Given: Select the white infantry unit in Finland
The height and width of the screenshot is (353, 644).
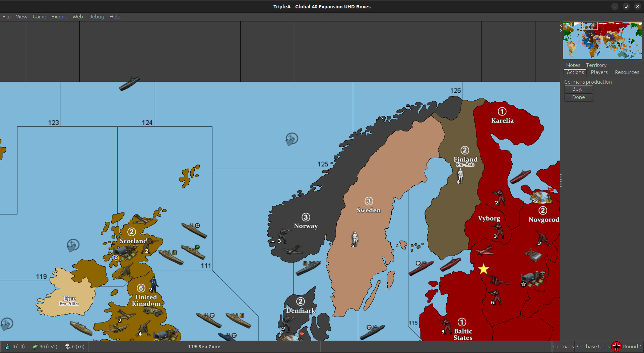Looking at the screenshot, I should [x=460, y=175].
